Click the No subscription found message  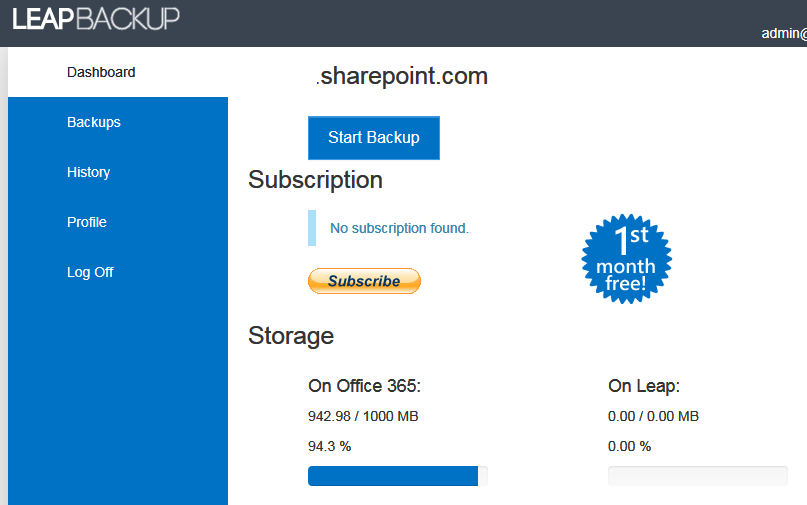tap(399, 228)
